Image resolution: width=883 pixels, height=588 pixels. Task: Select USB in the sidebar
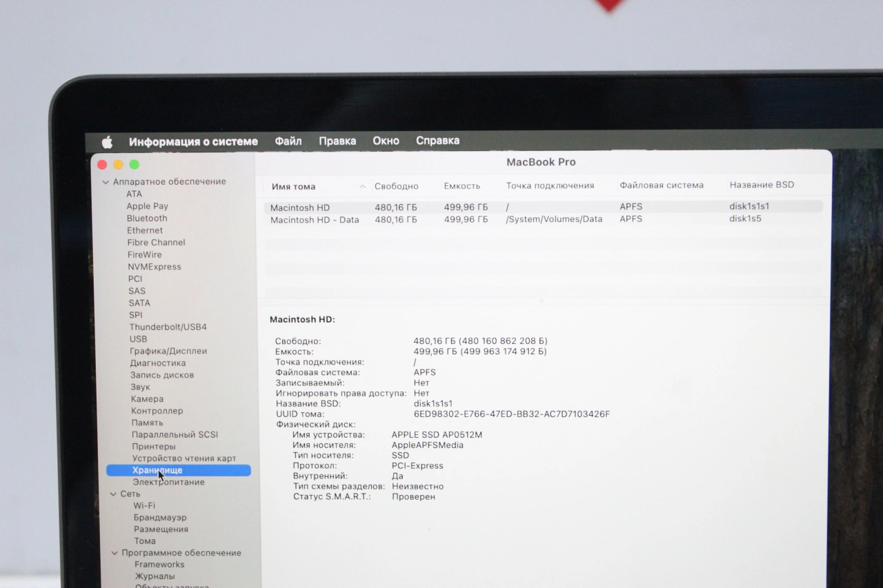(138, 339)
